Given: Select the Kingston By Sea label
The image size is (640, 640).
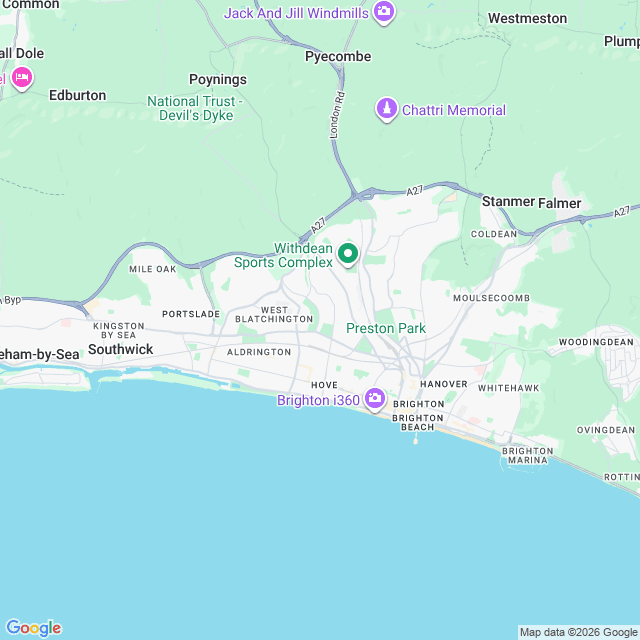Looking at the screenshot, I should pos(119,331).
